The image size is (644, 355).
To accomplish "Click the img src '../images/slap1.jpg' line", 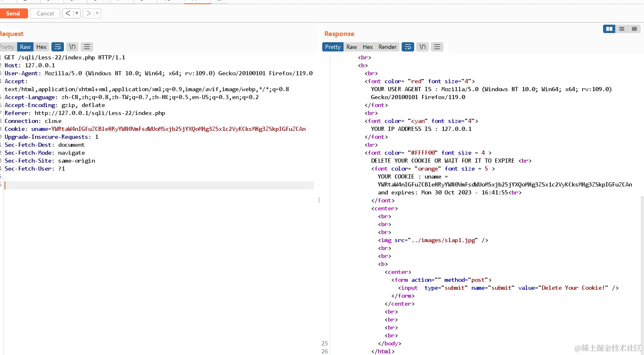I will pyautogui.click(x=433, y=240).
